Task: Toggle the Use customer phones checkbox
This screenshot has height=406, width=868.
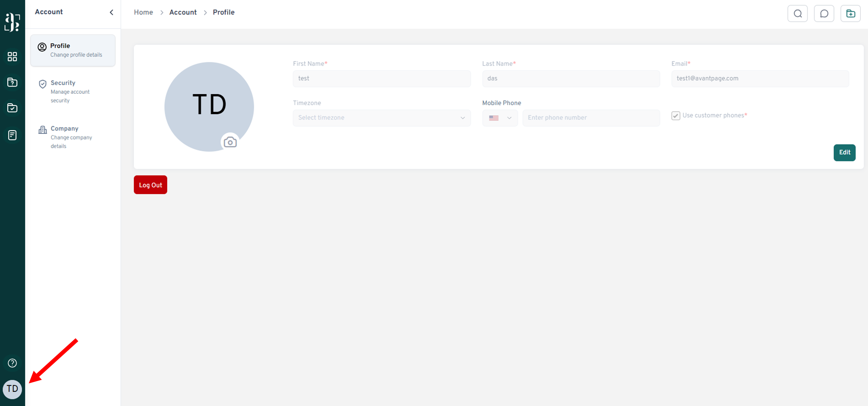Action: click(676, 116)
